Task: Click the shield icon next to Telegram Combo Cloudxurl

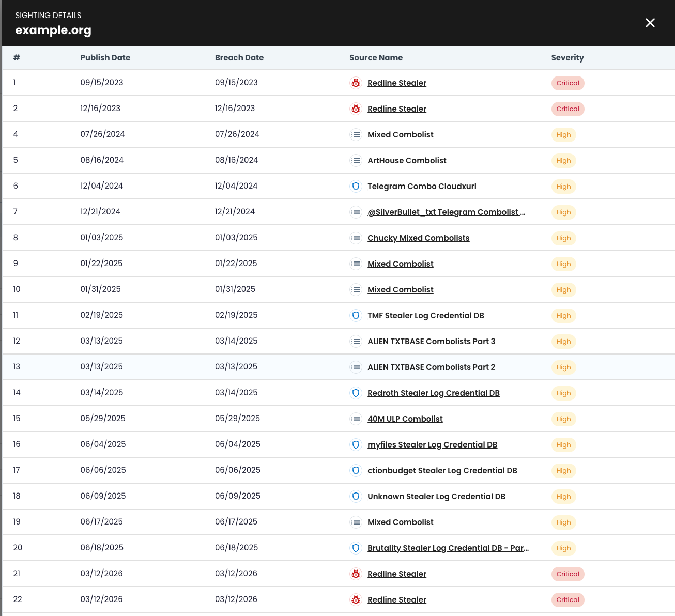Action: coord(356,186)
